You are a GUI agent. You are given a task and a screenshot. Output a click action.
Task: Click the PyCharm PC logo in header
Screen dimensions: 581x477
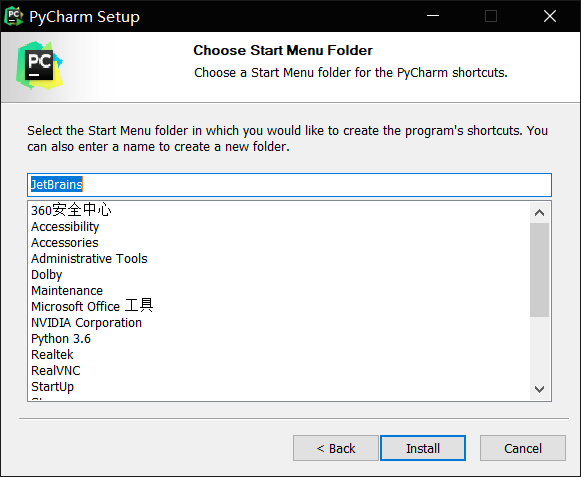[39, 65]
